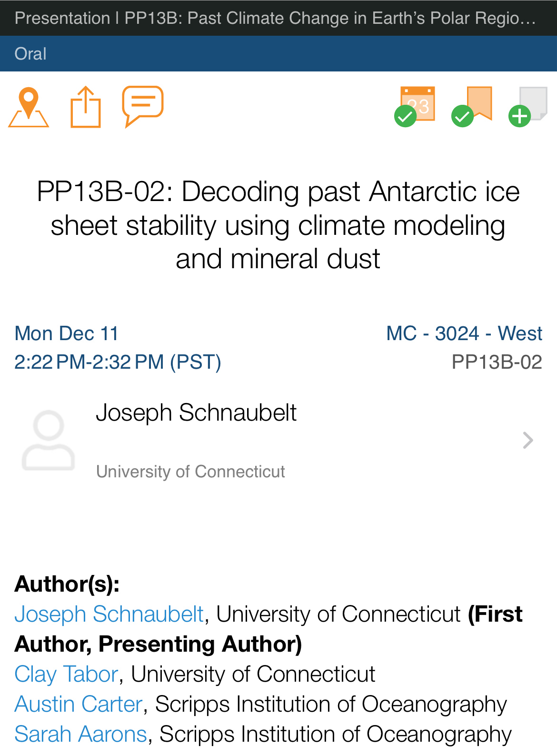View author Sarah Aarons's profile
The width and height of the screenshot is (557, 756).
tap(81, 734)
